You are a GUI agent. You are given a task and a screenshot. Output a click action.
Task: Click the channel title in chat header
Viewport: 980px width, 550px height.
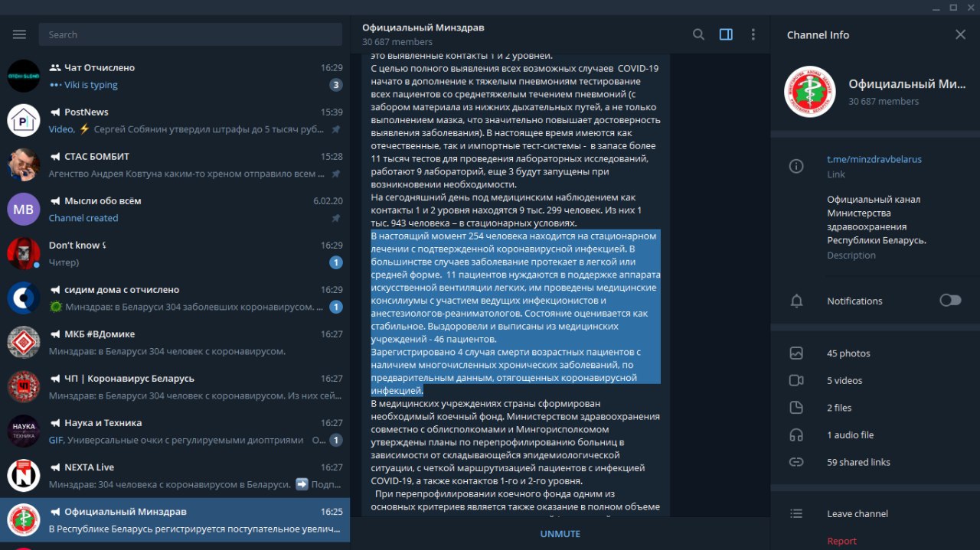(x=423, y=28)
